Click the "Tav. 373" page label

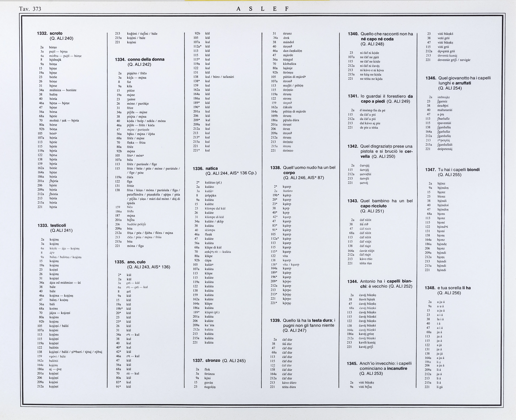(x=30, y=9)
